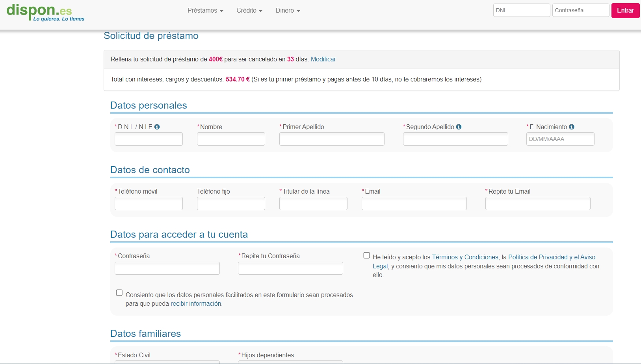Click the Teléfono fijo input
The width and height of the screenshot is (641, 364).
[x=231, y=203]
